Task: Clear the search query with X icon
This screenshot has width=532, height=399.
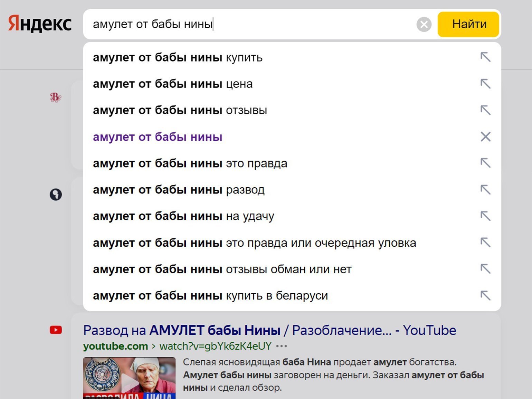Action: coord(424,25)
